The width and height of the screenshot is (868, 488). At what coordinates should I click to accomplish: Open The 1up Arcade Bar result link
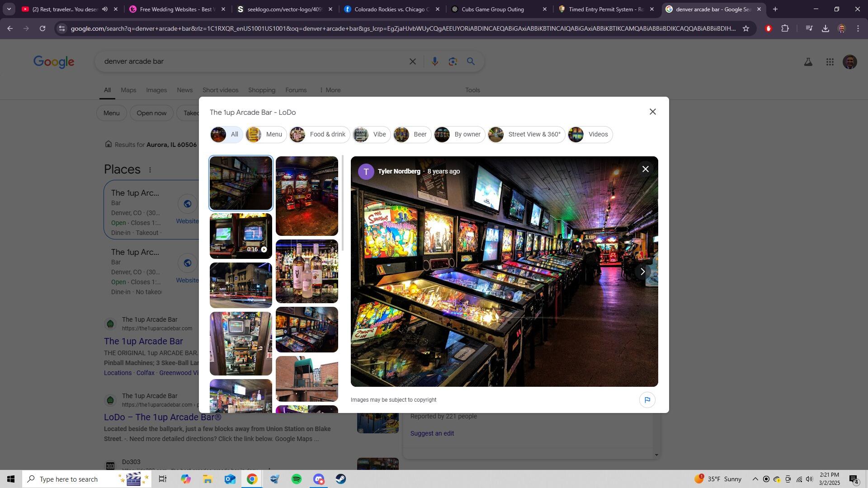point(143,341)
